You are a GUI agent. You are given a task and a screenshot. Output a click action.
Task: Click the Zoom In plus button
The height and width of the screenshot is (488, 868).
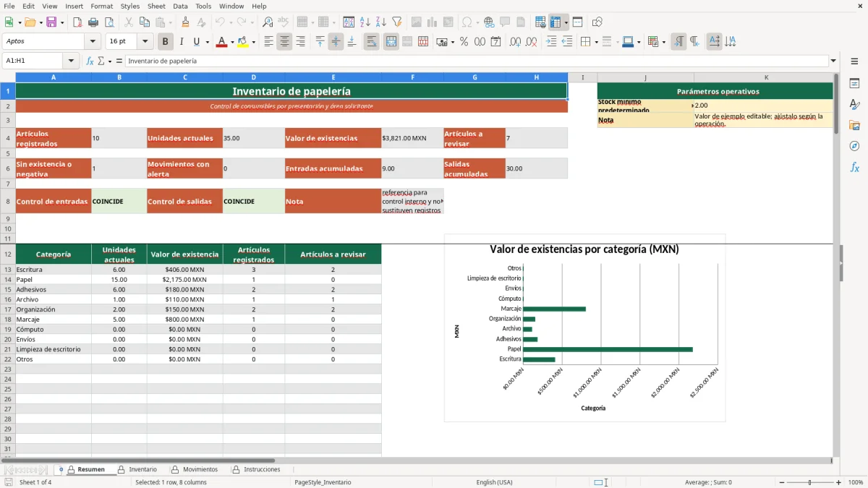838,482
